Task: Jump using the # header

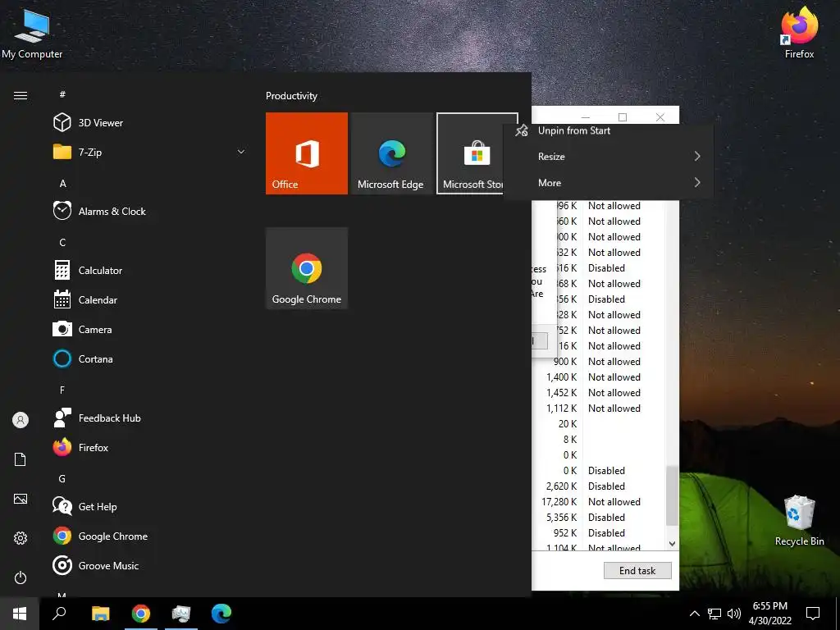Action: pyautogui.click(x=62, y=94)
